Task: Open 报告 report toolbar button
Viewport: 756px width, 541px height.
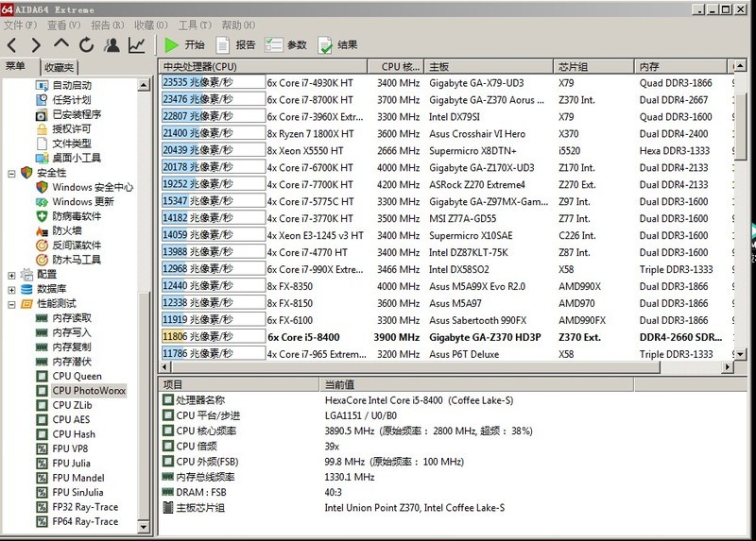Action: click(x=235, y=44)
